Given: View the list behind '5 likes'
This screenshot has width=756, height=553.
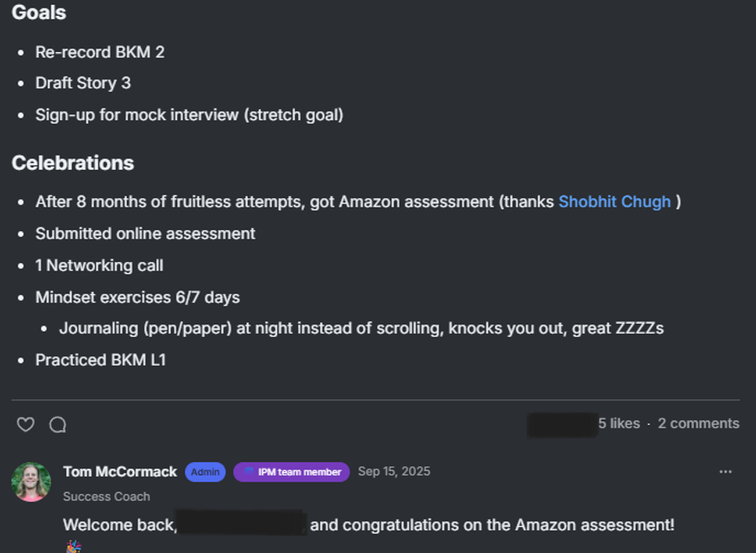Looking at the screenshot, I should point(620,423).
